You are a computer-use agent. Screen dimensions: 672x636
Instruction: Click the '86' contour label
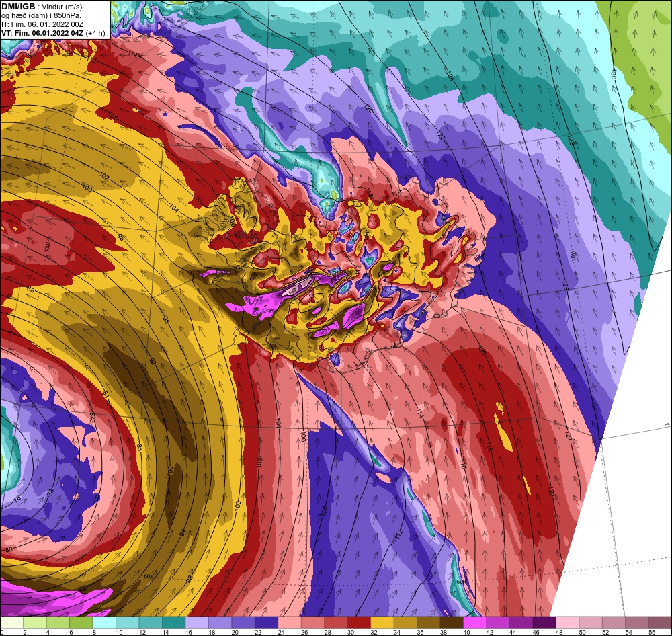tap(139, 447)
